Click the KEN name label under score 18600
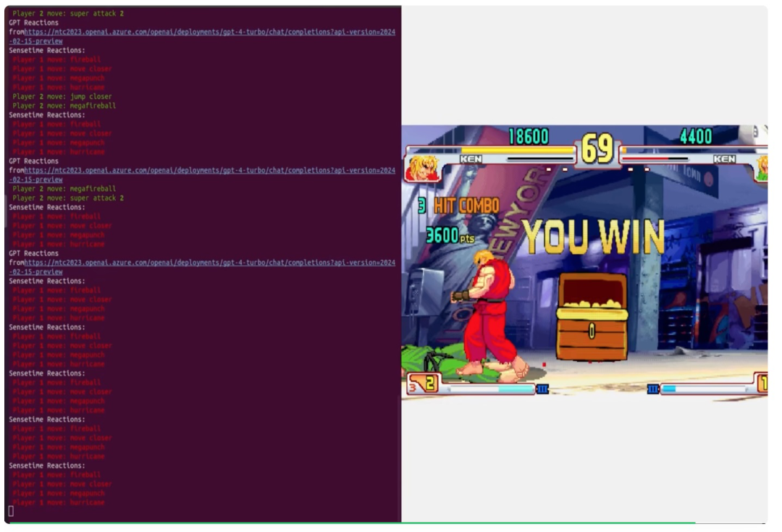The image size is (782, 532). pyautogui.click(x=471, y=159)
